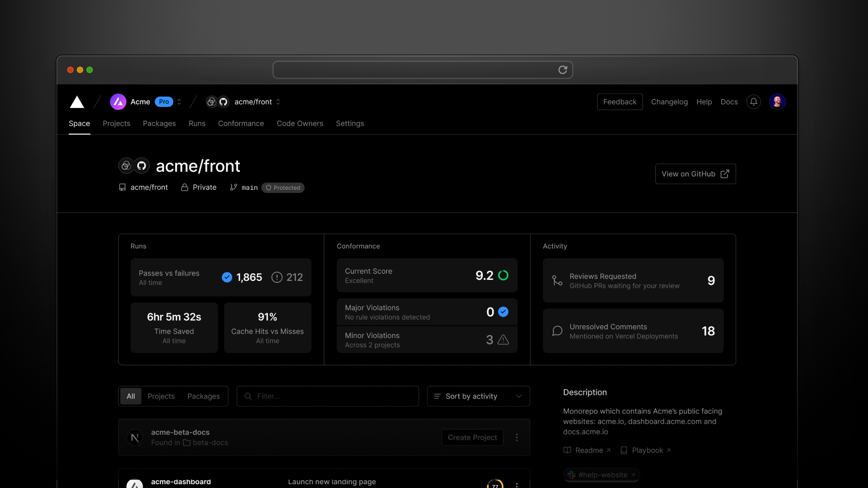Click the GitHub icon beside the acme/front heading
The height and width of the screenshot is (488, 868).
[142, 165]
